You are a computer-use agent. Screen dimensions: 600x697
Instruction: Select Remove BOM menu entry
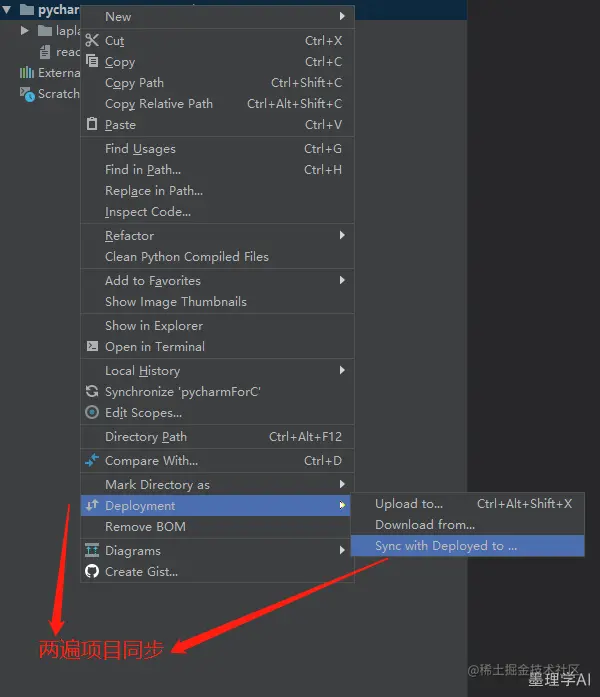tap(217, 526)
